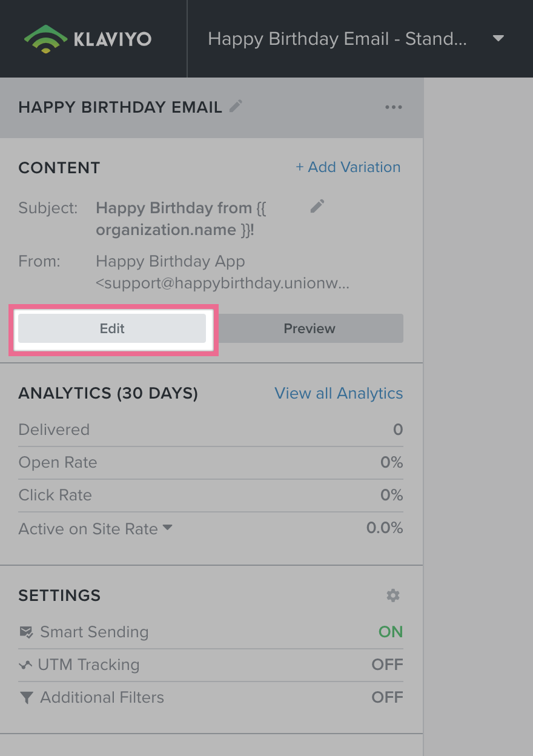Open the Happy Birthday Email flow title selector
The image size is (533, 756).
pos(337,39)
